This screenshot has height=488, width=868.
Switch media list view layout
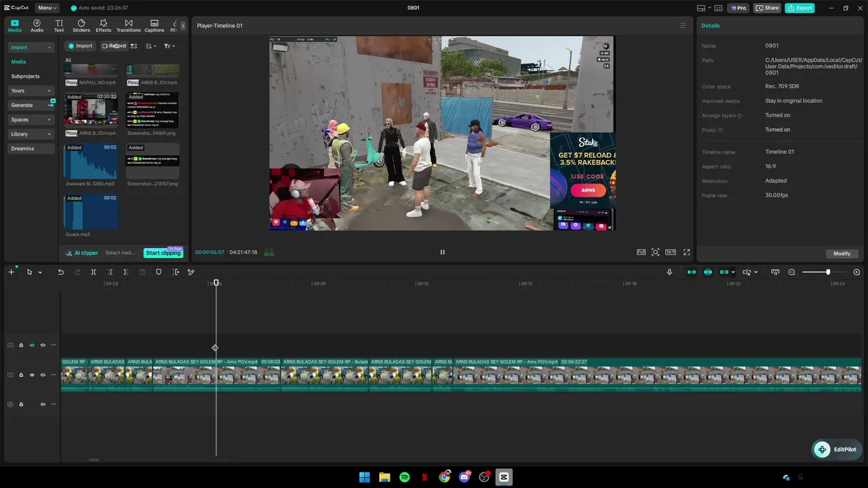[134, 46]
